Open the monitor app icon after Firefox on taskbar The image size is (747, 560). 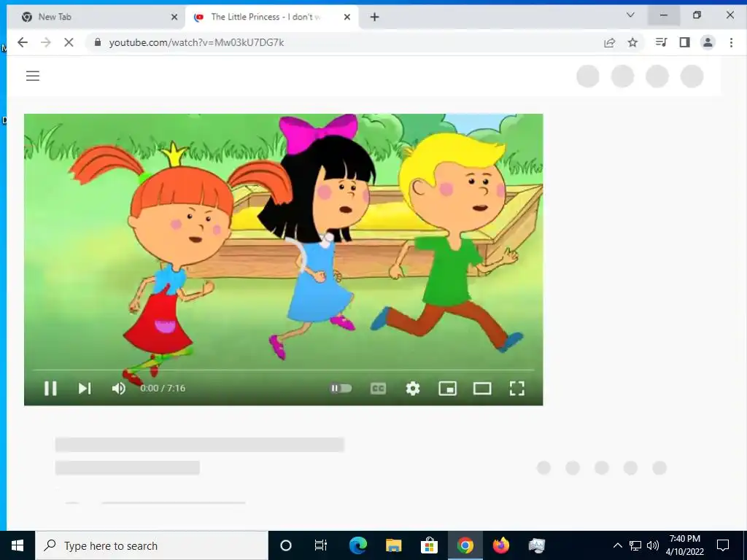point(536,545)
